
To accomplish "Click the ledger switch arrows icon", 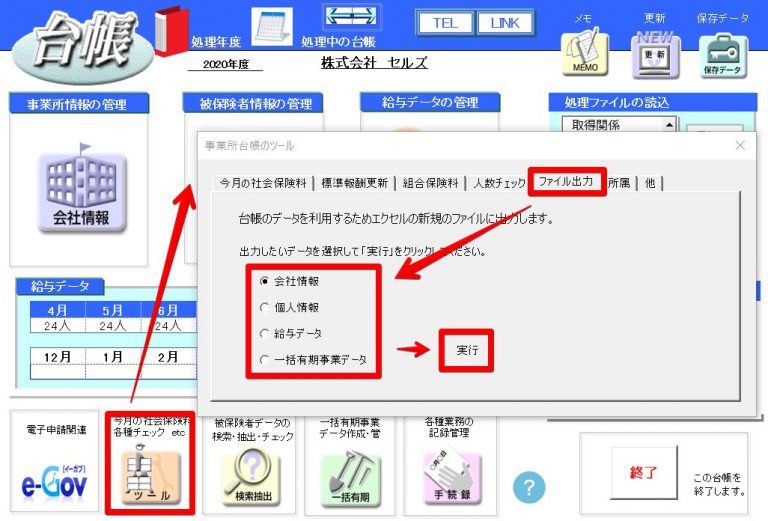I will (x=352, y=17).
